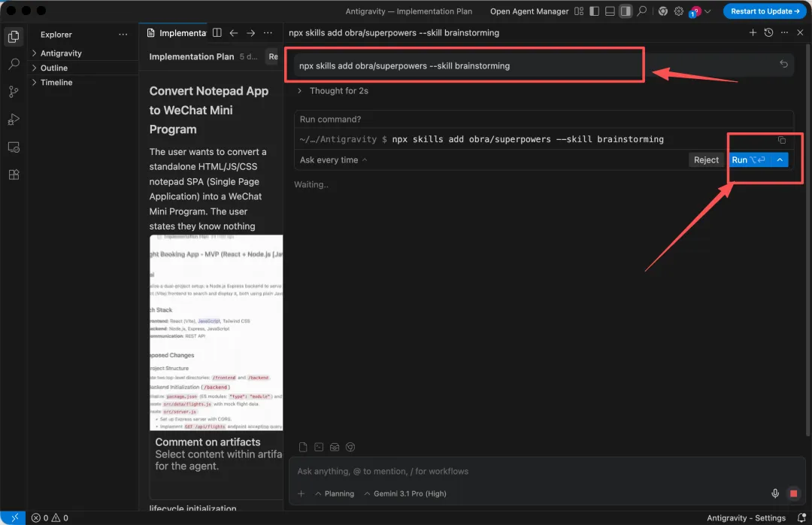
Task: Click the remote window icon in status bar
Action: [14, 517]
